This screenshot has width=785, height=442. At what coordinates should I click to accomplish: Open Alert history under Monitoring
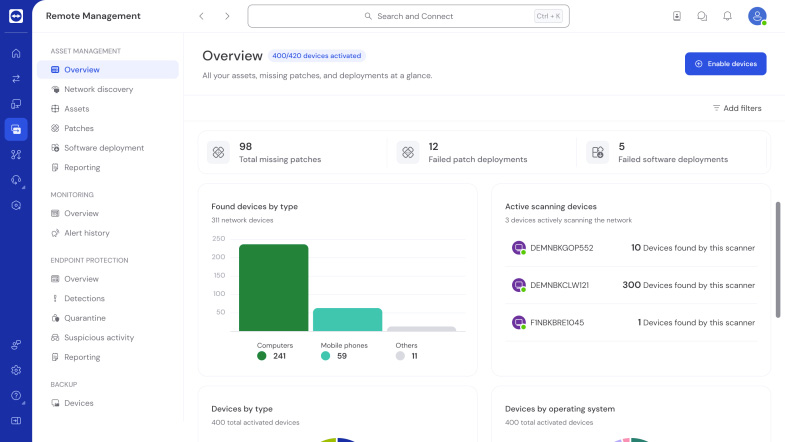87,233
